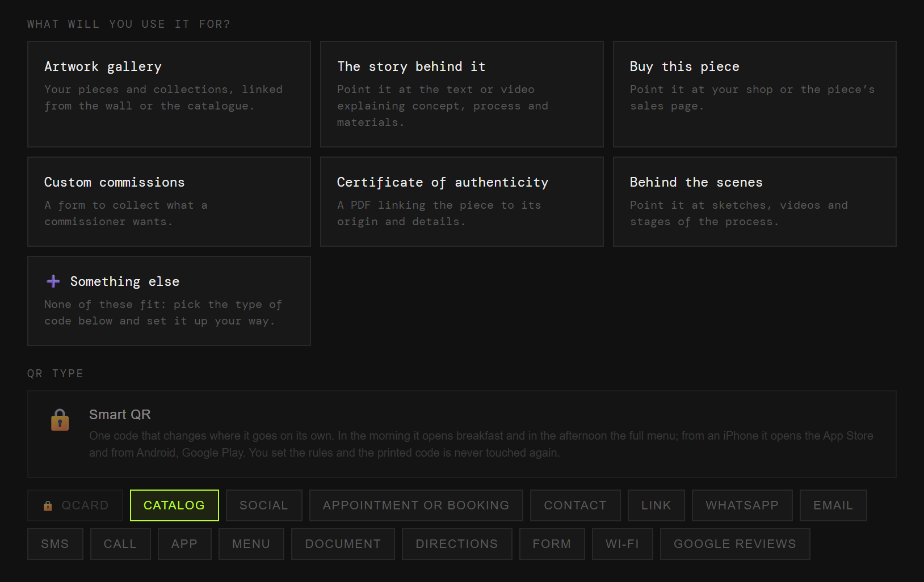Viewport: 924px width, 582px height.
Task: Select the EMAIL QR type
Action: coord(833,505)
